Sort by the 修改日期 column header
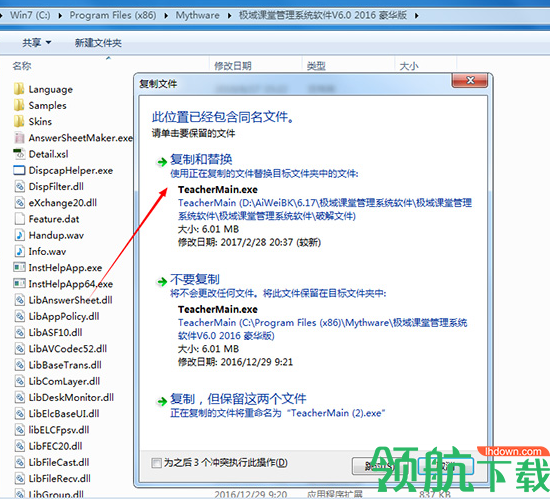 (233, 66)
